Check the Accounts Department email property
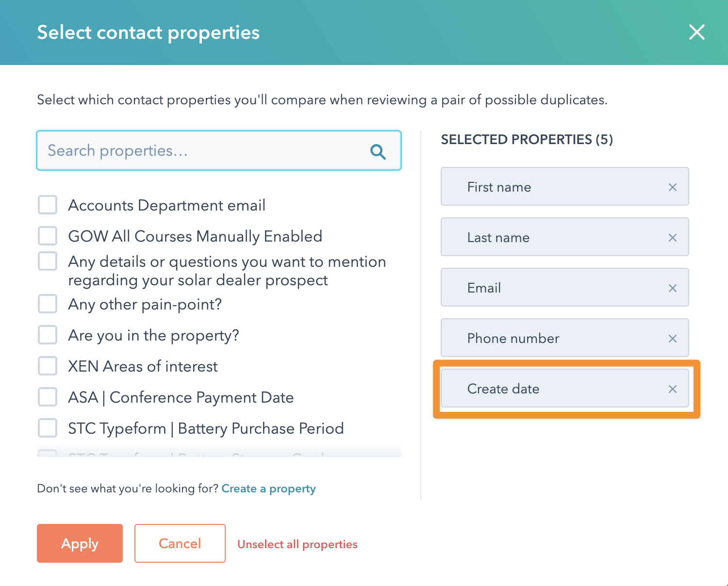The image size is (728, 586). (47, 205)
